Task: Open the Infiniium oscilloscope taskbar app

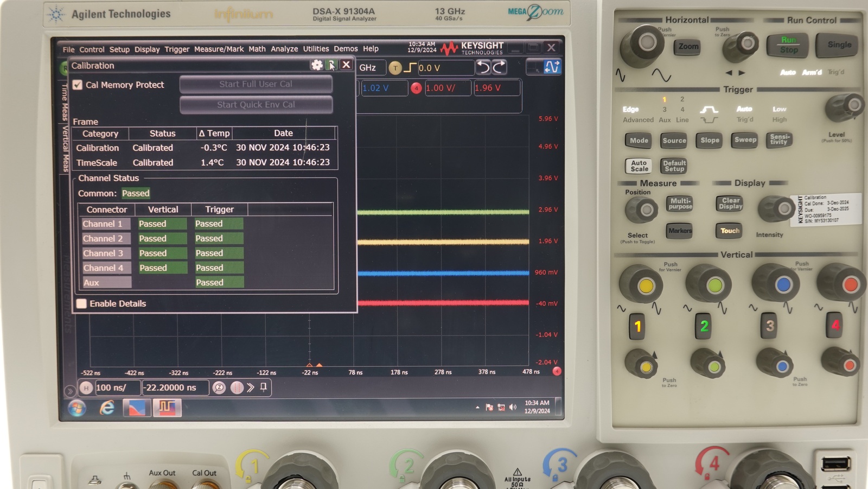Action: pyautogui.click(x=167, y=408)
